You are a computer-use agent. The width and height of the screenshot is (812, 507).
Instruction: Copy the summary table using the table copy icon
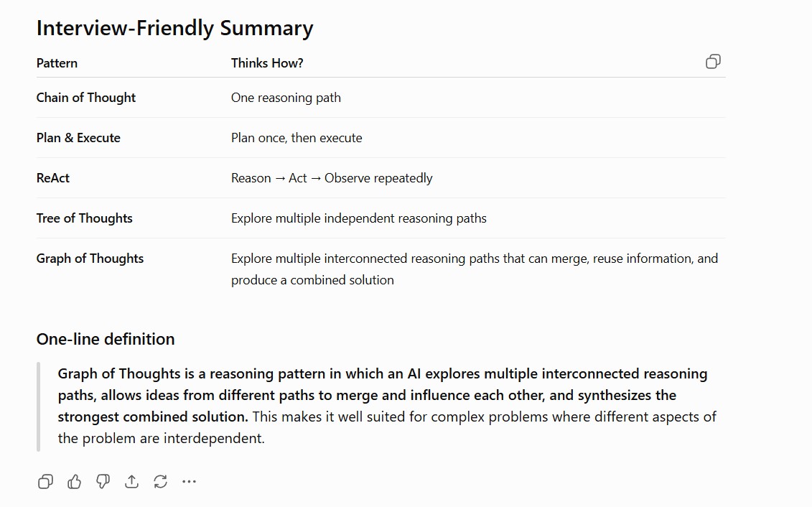(x=713, y=62)
